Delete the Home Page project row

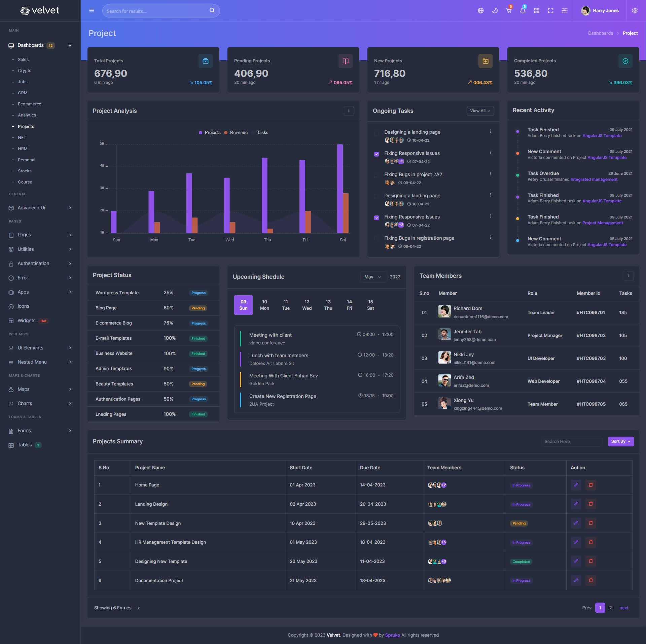590,485
